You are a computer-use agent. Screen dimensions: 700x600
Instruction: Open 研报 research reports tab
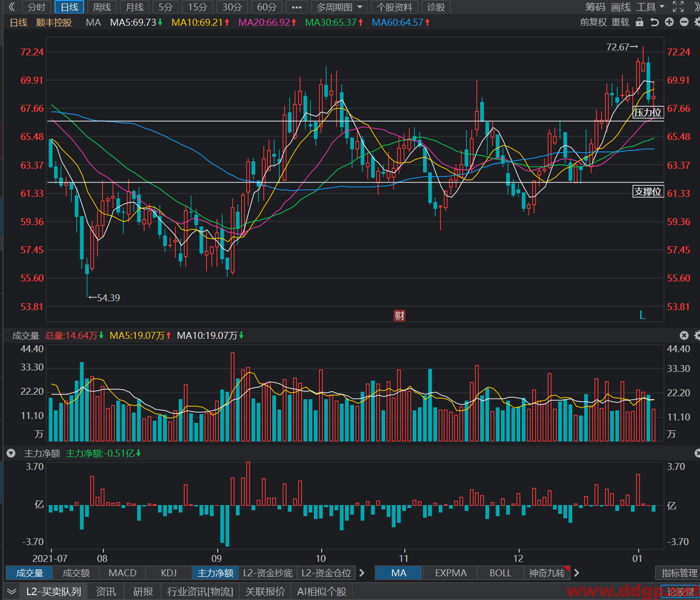143,592
